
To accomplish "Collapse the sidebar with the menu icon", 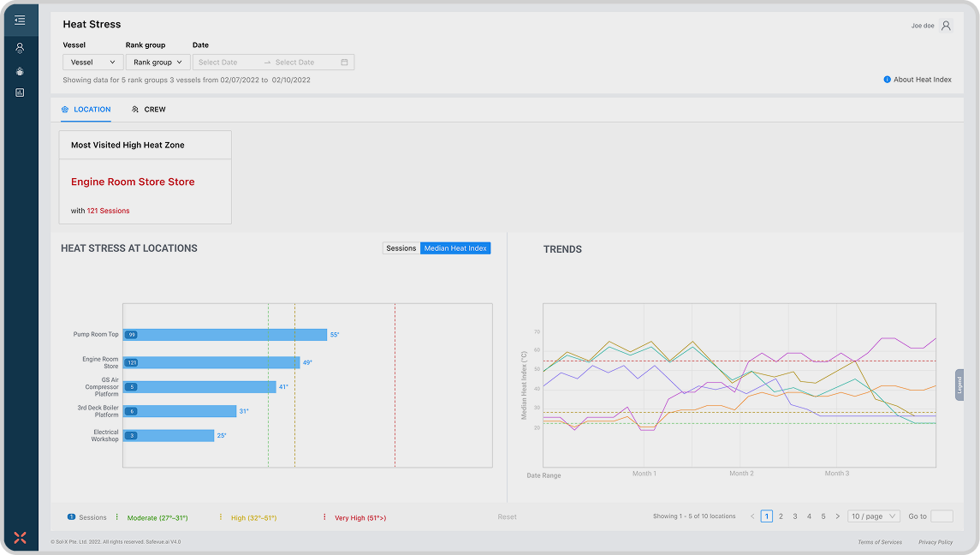I will pyautogui.click(x=20, y=20).
